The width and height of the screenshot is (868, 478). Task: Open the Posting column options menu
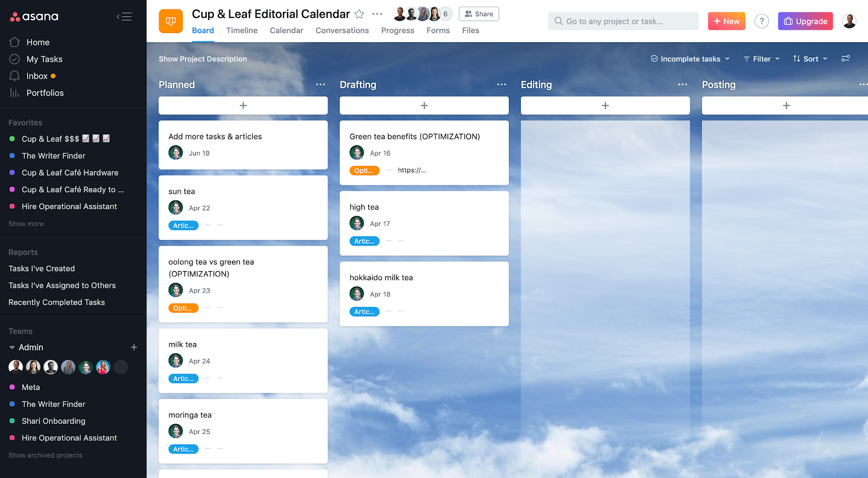tap(863, 85)
